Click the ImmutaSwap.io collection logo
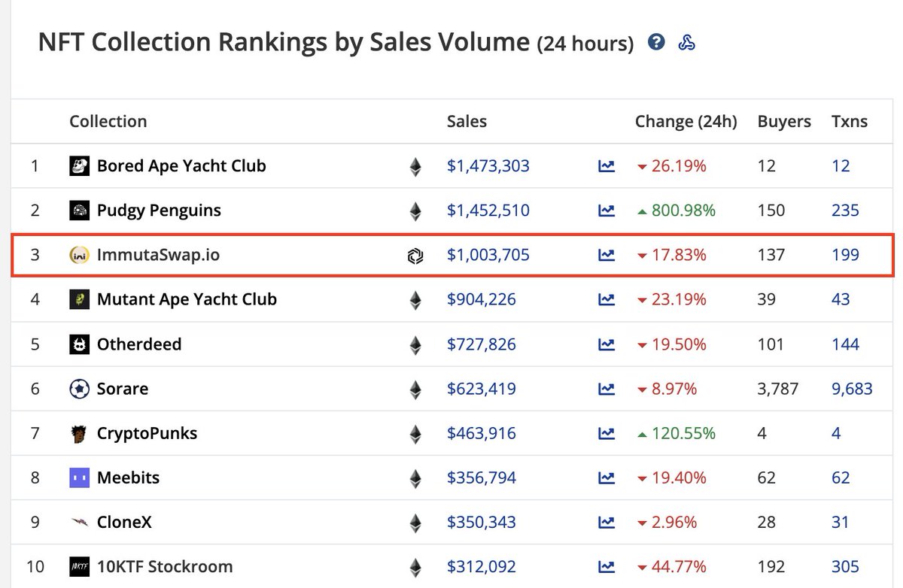This screenshot has height=588, width=903. coord(79,255)
